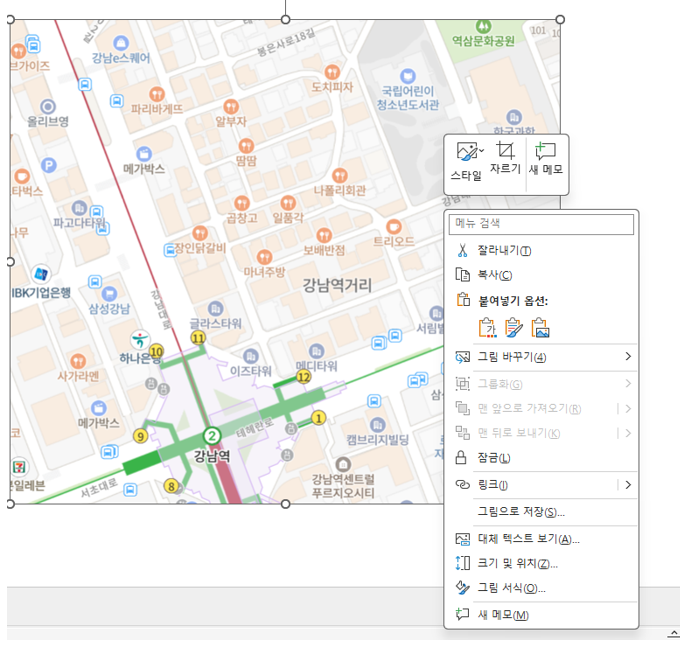
Task: Click the 7-Eleven store icon
Action: coord(19,467)
